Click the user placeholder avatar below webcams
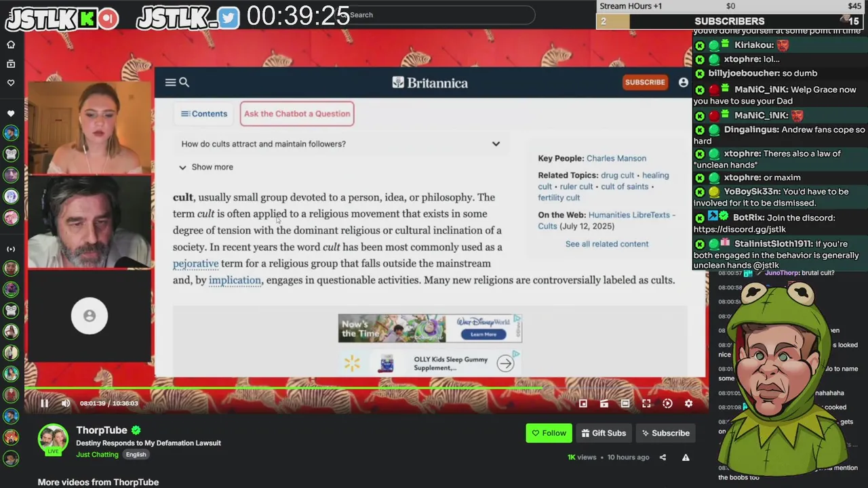The height and width of the screenshot is (488, 868). coord(90,316)
